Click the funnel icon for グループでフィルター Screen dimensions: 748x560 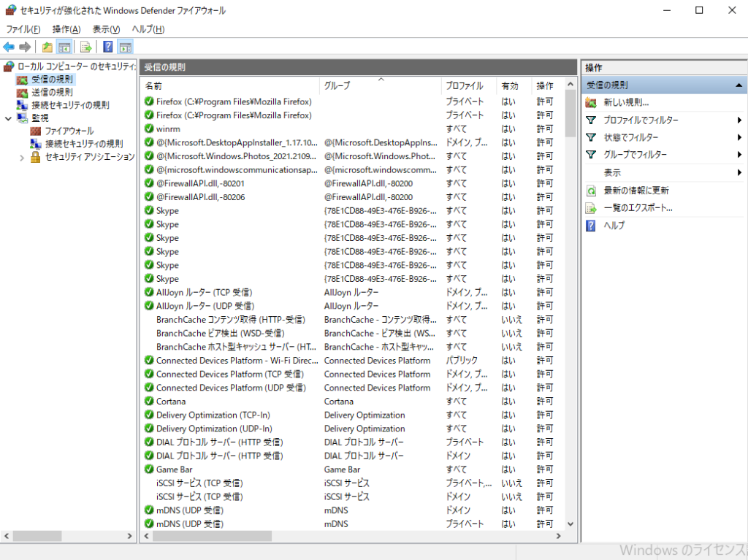[x=591, y=155]
